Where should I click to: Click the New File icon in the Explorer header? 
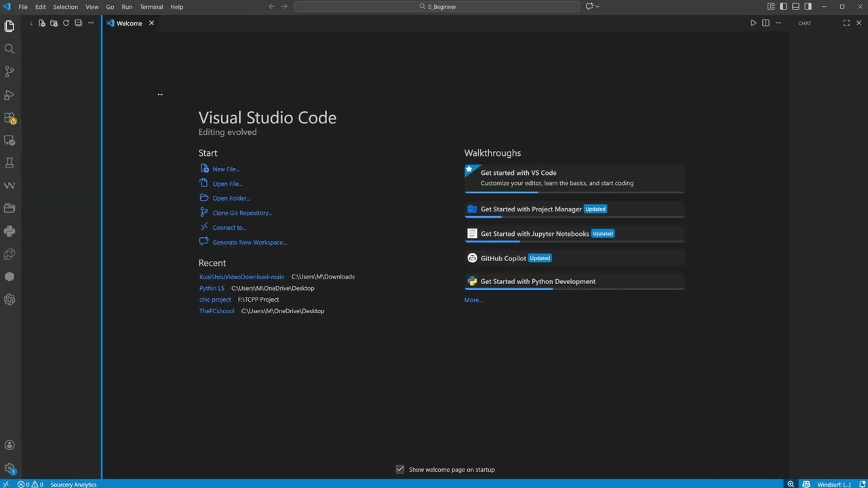coord(41,23)
